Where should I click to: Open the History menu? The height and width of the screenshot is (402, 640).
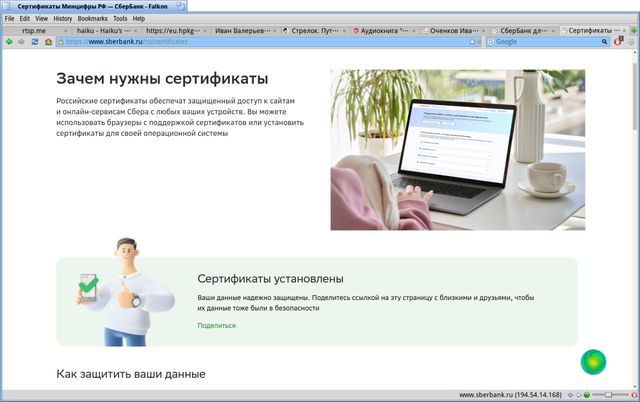(x=62, y=18)
